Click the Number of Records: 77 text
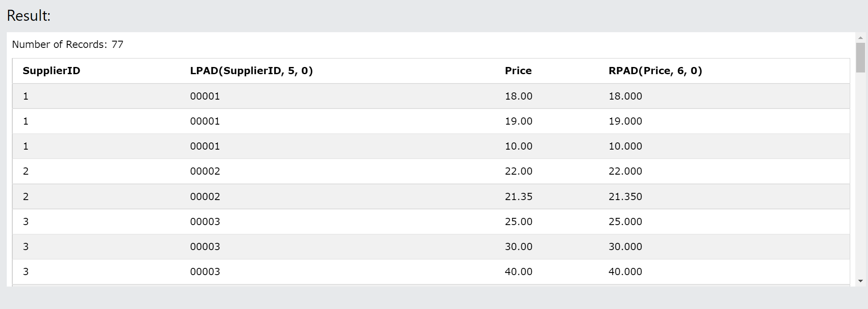The height and width of the screenshot is (309, 868). [x=68, y=45]
